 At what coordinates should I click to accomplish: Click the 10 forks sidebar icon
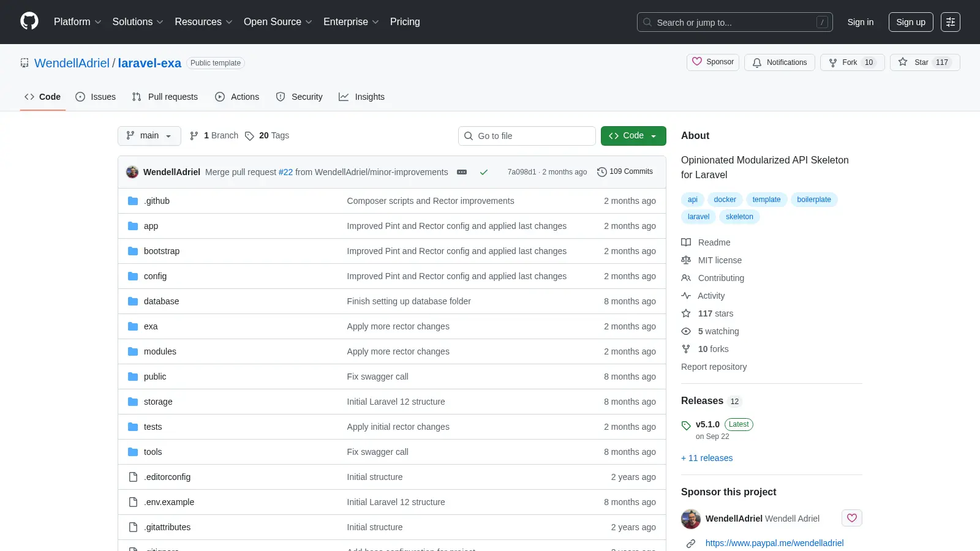pyautogui.click(x=686, y=349)
